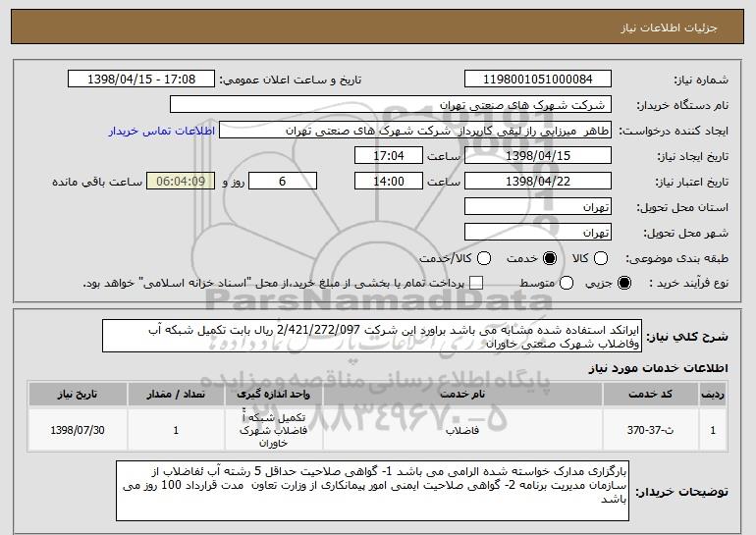The image size is (756, 535).
Task: Click the شرح کلی نیاز text area
Action: click(x=372, y=336)
